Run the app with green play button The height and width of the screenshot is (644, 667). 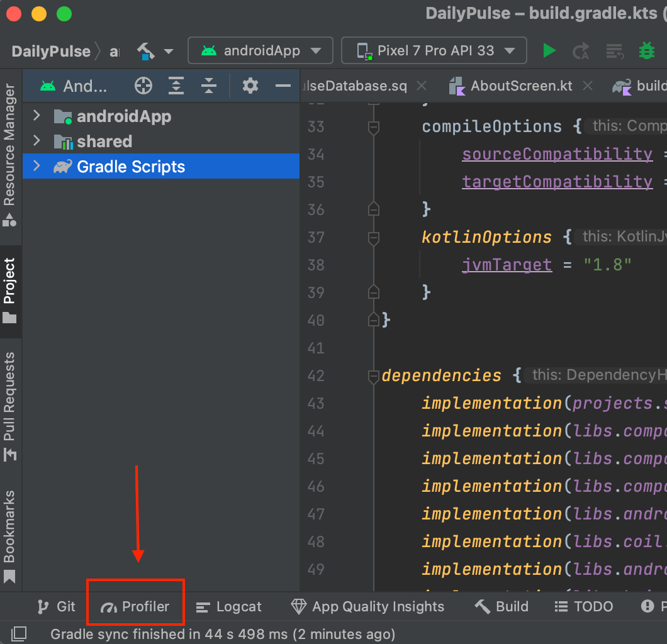point(549,51)
